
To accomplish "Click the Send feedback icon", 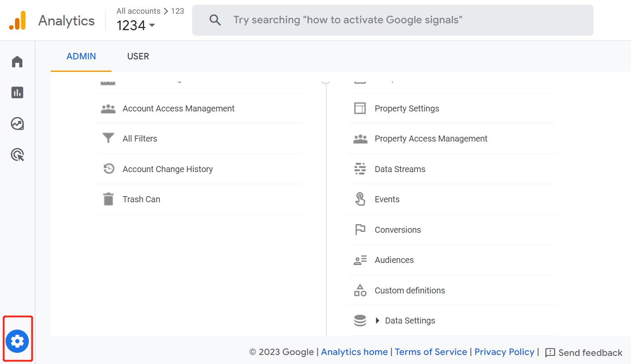I will (x=550, y=353).
